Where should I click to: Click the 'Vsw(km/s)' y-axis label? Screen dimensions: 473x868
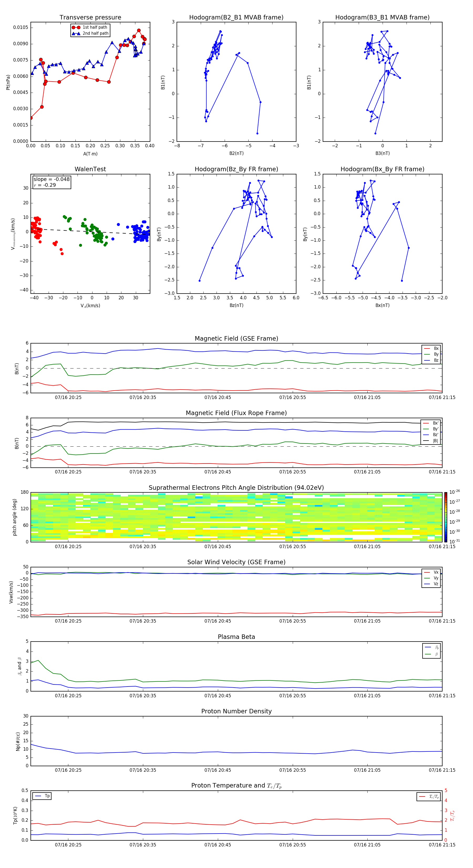(x=11, y=592)
